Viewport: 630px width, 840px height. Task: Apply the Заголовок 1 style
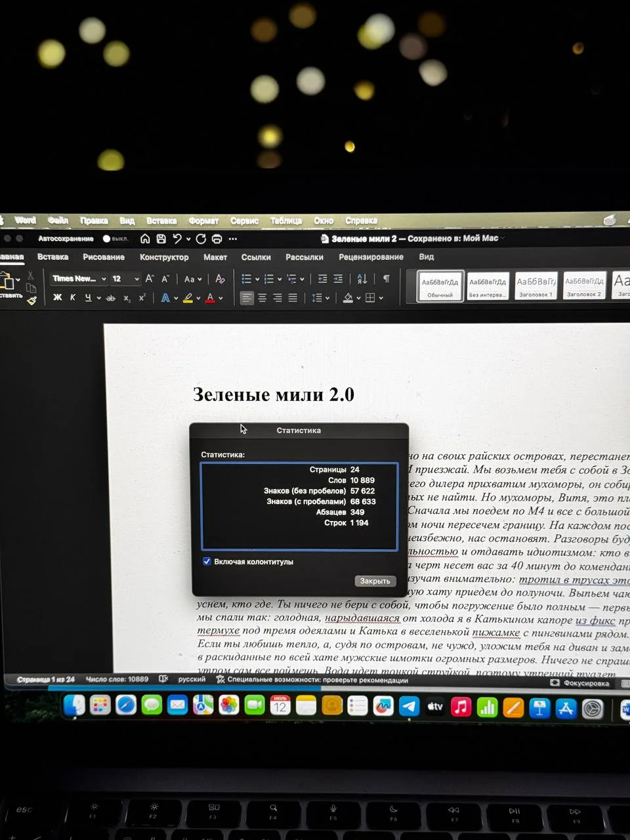[x=536, y=286]
